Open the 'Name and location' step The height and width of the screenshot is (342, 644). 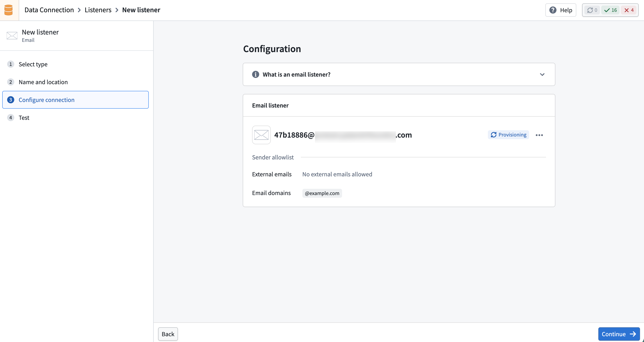tap(43, 82)
